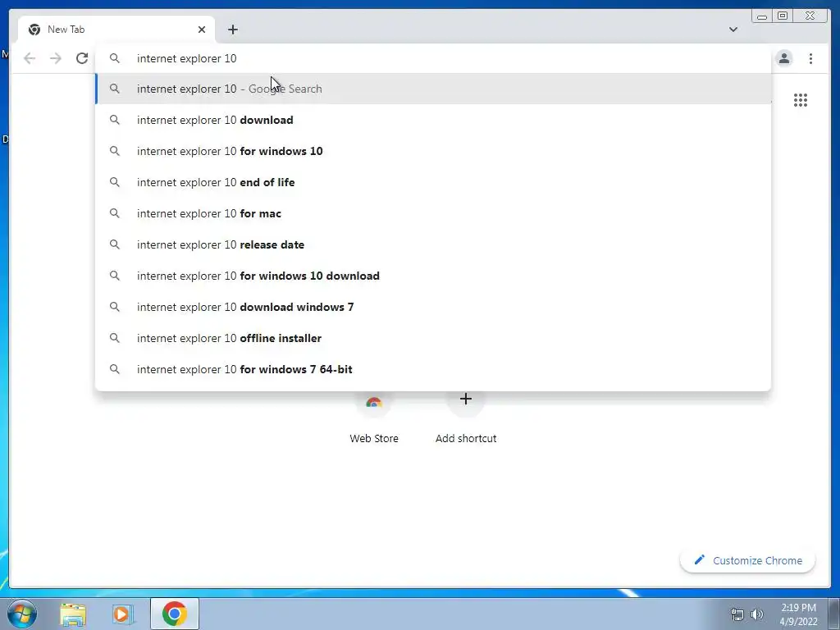
Task: Reload the page with refresh icon
Action: click(x=82, y=58)
